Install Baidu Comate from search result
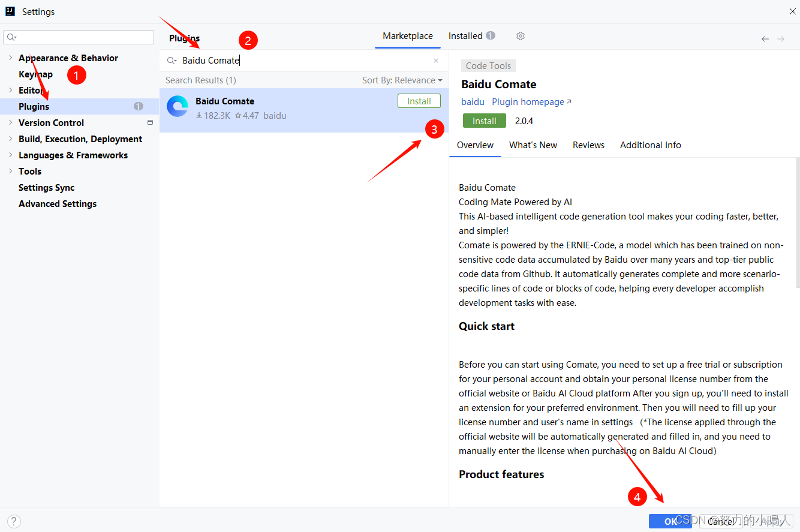 coord(419,101)
